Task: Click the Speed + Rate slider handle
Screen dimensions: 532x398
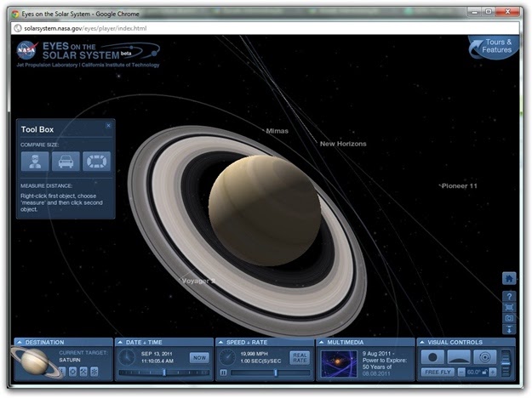Action: 276,372
